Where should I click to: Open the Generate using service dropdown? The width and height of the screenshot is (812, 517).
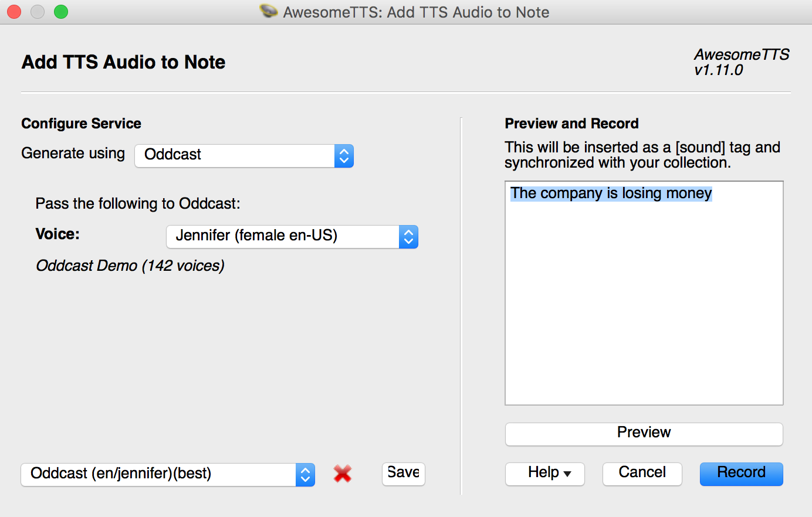[x=244, y=155]
